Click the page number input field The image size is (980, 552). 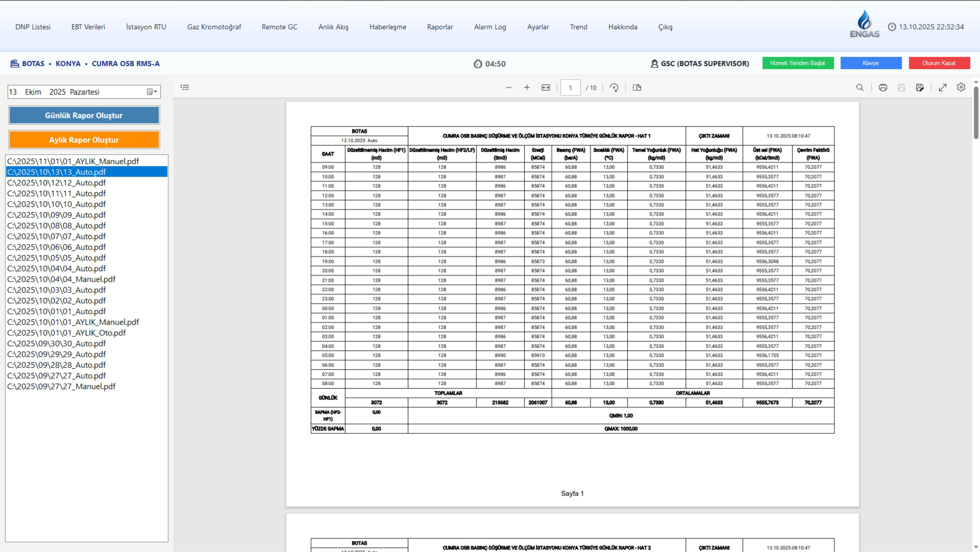click(570, 88)
